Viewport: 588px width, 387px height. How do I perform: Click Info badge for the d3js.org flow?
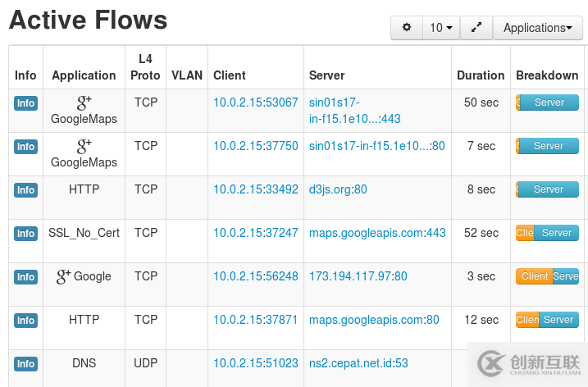pyautogui.click(x=26, y=190)
